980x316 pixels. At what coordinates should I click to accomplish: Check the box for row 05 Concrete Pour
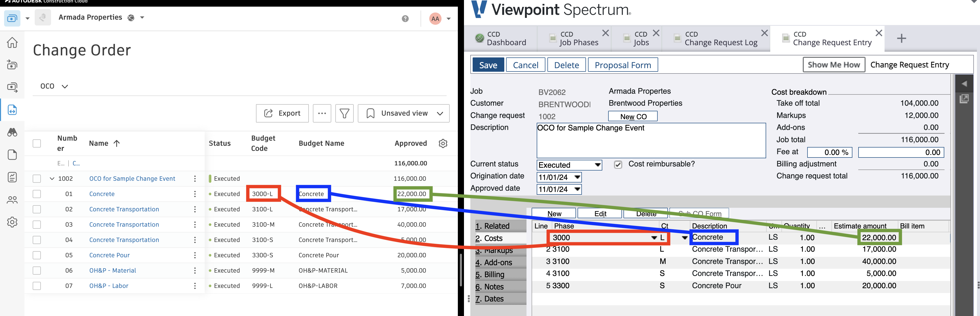[36, 255]
